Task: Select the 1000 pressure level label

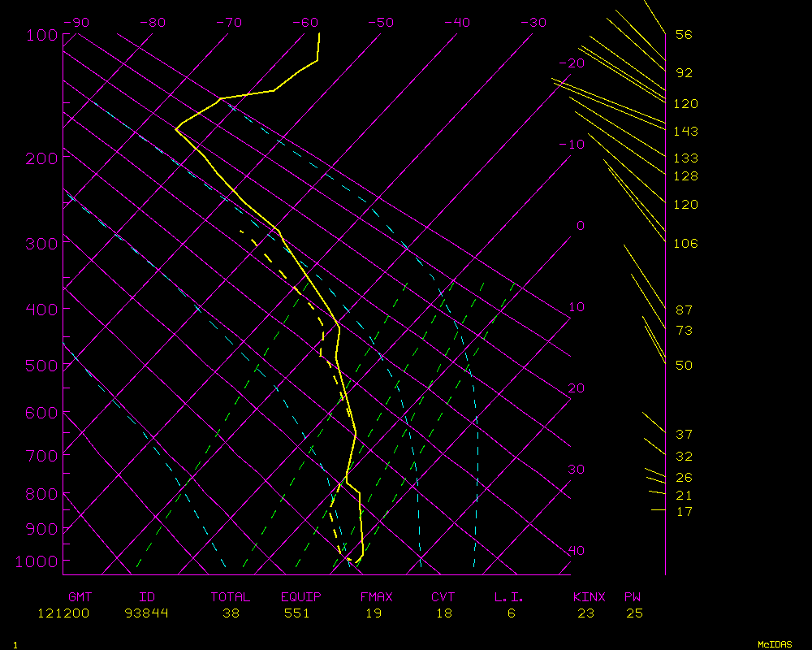Action: 36,561
